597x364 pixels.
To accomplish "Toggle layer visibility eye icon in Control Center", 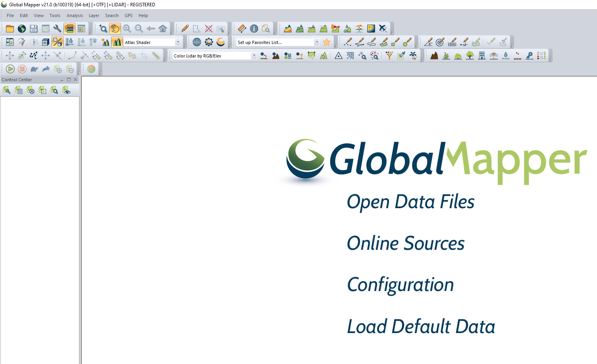I will coord(66,90).
